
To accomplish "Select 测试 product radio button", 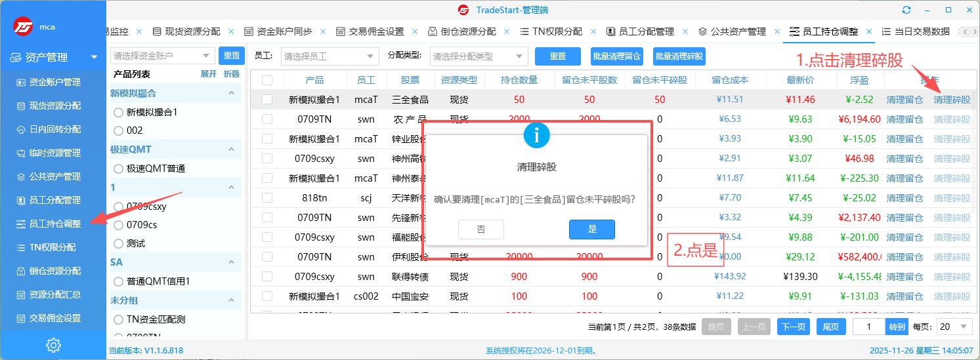I will [119, 243].
